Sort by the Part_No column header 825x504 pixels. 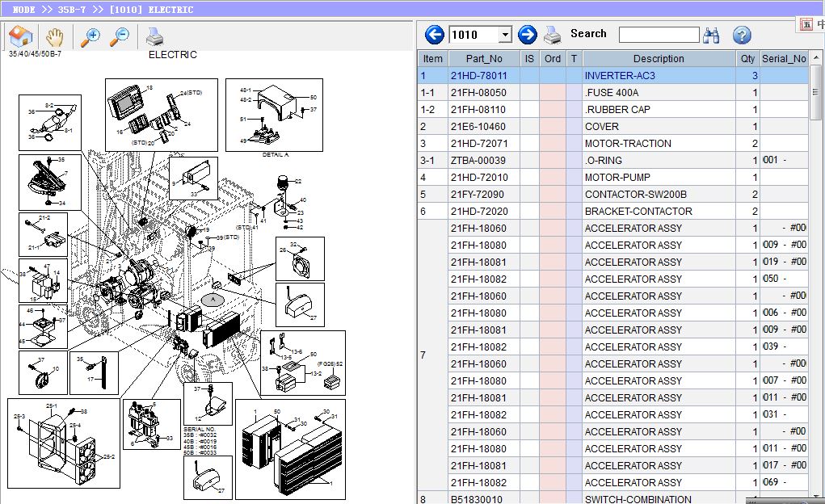(484, 59)
